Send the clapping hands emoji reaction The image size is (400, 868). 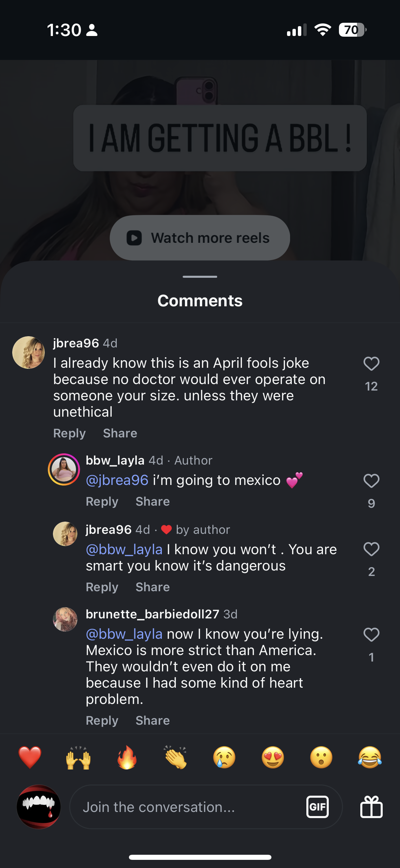[175, 757]
